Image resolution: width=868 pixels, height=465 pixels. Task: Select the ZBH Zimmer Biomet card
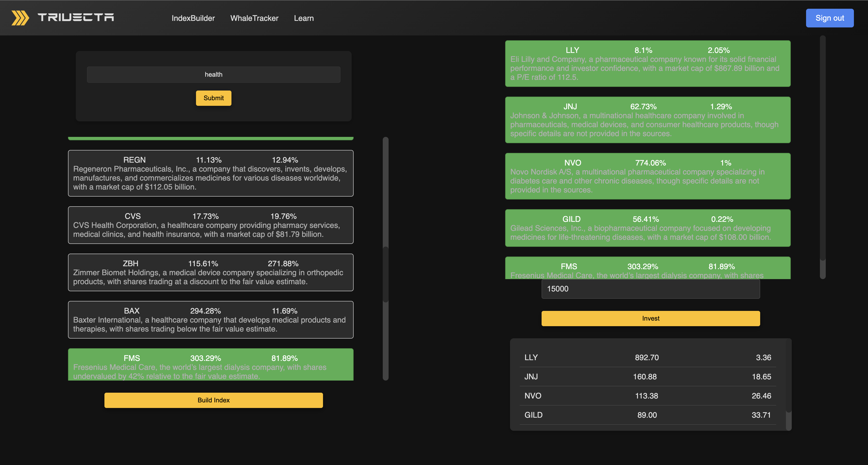click(x=211, y=272)
